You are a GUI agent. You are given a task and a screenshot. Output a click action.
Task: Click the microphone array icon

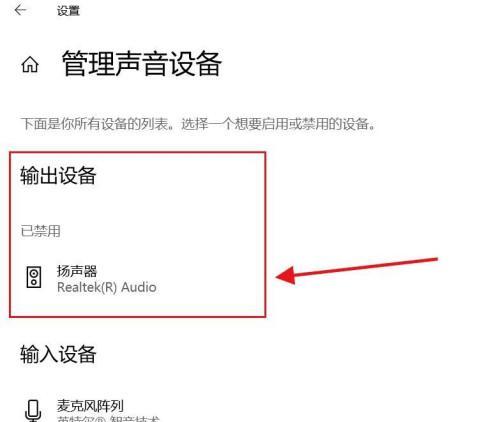(33, 411)
